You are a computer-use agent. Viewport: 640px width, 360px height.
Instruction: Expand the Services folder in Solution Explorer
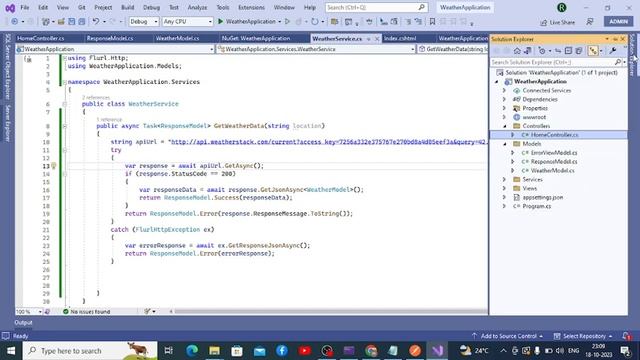point(504,180)
